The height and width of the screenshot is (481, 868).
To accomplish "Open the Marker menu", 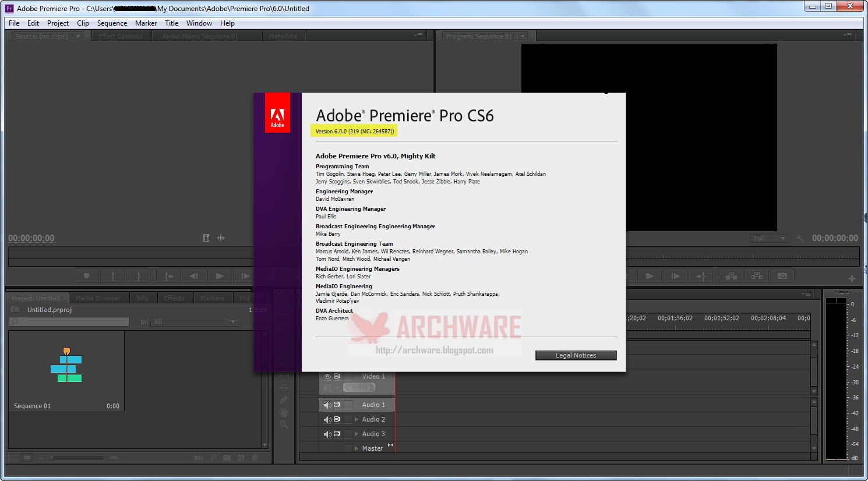I will pos(146,23).
